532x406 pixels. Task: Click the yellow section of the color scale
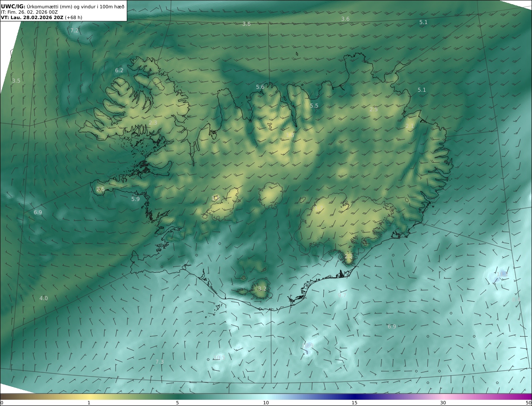89,396
